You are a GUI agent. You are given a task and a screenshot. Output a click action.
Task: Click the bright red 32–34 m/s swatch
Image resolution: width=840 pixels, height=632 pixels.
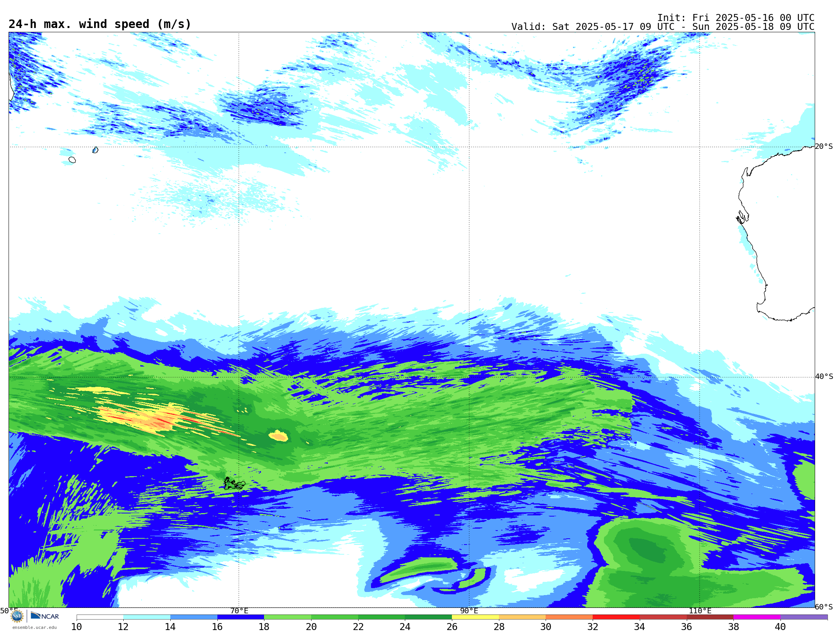pyautogui.click(x=616, y=617)
